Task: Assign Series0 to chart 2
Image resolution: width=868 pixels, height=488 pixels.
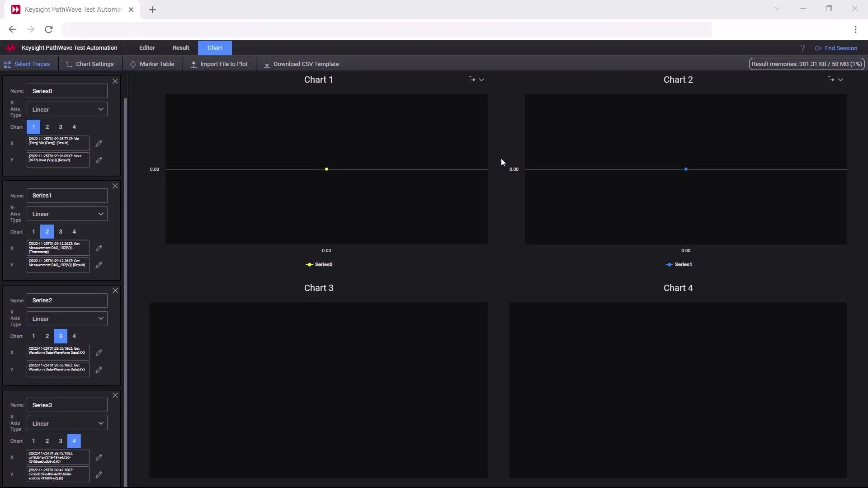Action: [x=47, y=127]
